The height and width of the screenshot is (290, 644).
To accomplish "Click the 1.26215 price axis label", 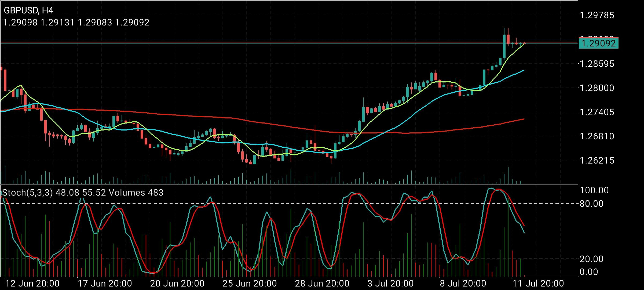I will coord(597,161).
